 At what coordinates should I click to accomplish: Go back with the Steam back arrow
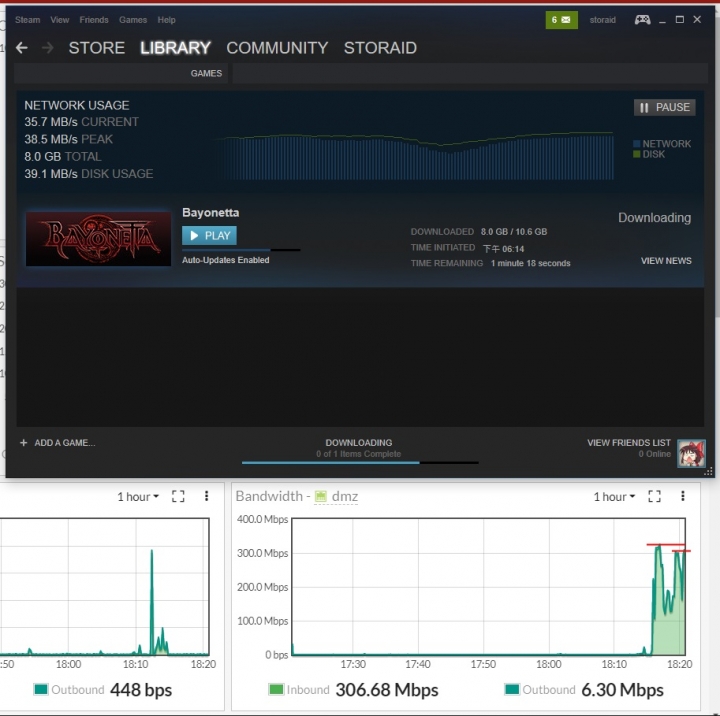tap(22, 48)
